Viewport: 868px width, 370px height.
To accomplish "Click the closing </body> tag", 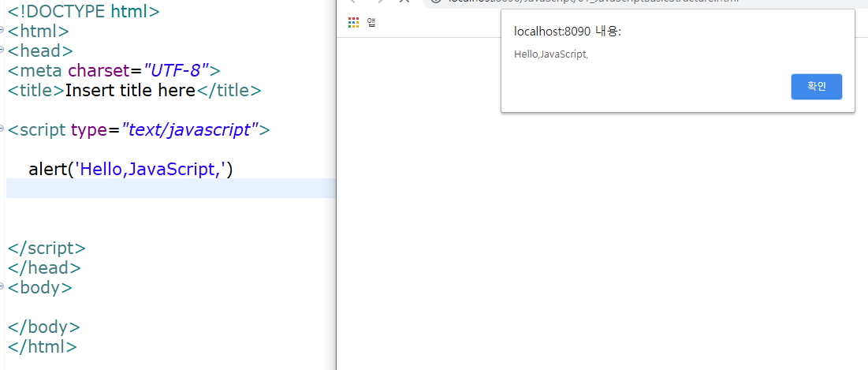I will point(43,327).
